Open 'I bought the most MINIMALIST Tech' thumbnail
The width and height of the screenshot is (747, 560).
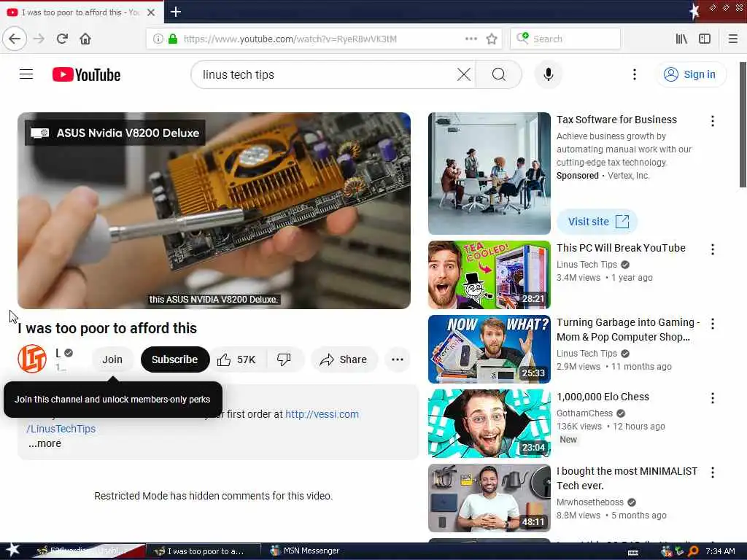tap(489, 497)
